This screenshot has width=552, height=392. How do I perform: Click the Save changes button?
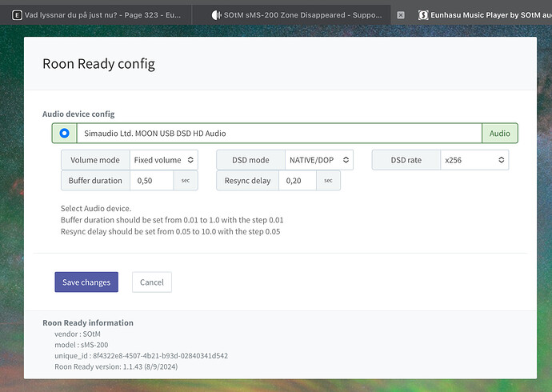pos(86,282)
